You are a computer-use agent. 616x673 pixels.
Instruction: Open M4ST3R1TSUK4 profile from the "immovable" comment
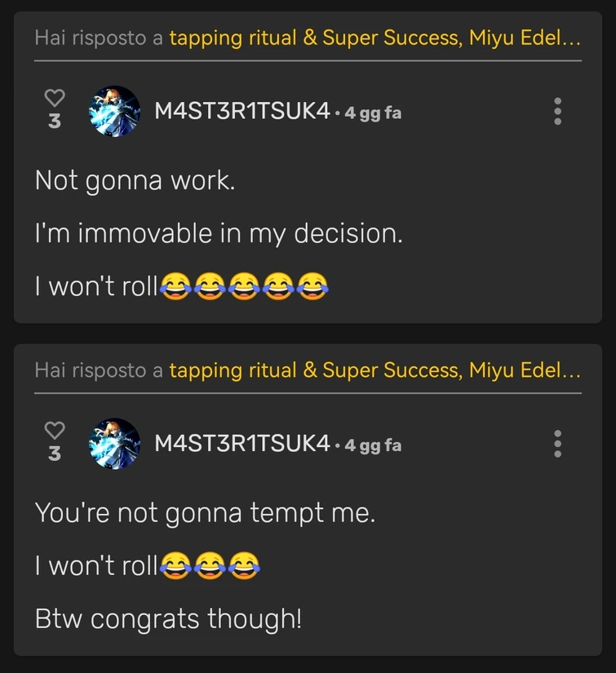[x=242, y=112]
